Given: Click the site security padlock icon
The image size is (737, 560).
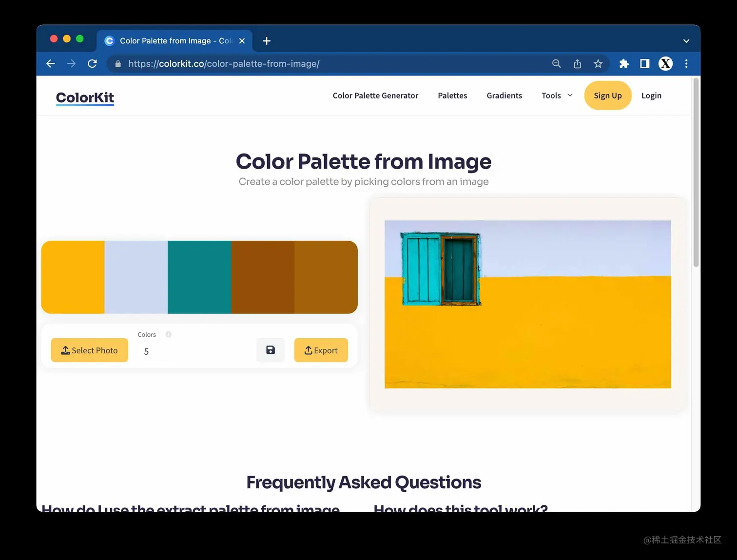Looking at the screenshot, I should pyautogui.click(x=117, y=63).
